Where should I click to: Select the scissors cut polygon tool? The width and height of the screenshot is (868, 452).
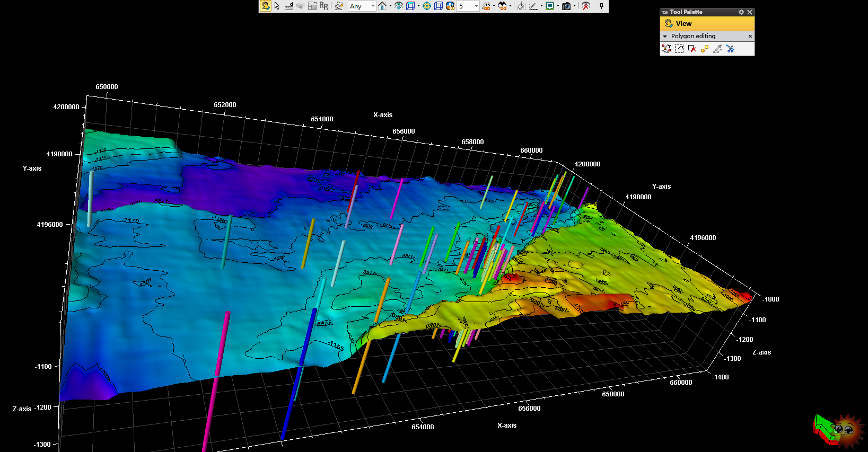[730, 48]
